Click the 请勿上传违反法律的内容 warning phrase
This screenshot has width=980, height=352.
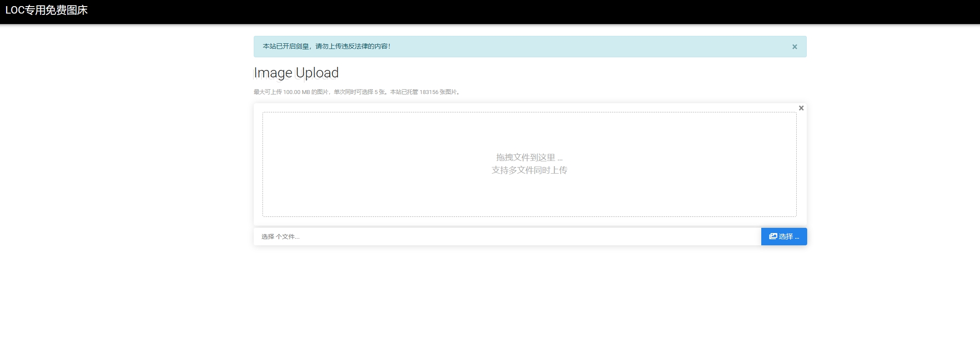click(x=353, y=46)
